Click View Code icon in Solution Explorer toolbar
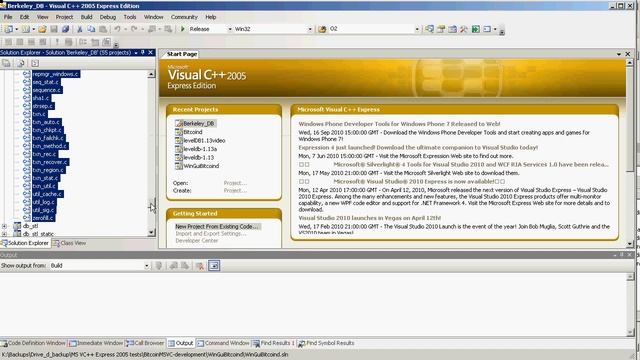 [x=35, y=63]
